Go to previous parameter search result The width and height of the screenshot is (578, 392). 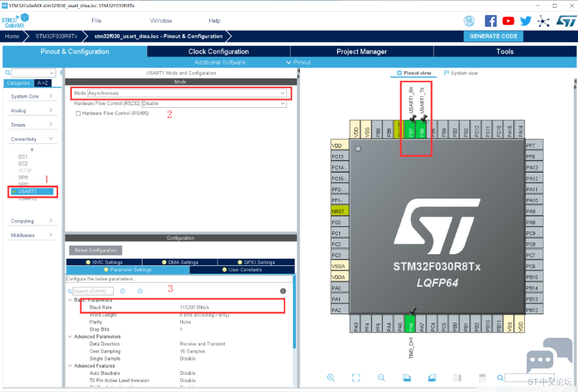122,291
